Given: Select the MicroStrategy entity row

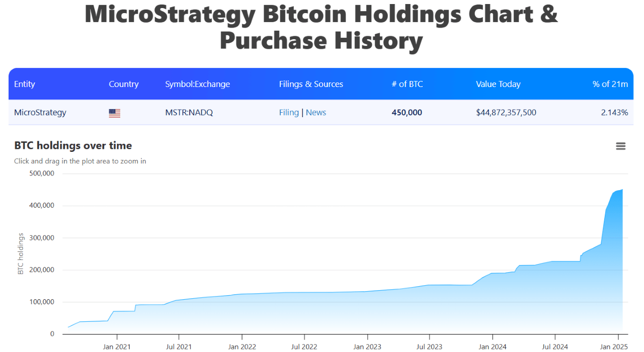Looking at the screenshot, I should pyautogui.click(x=40, y=113).
